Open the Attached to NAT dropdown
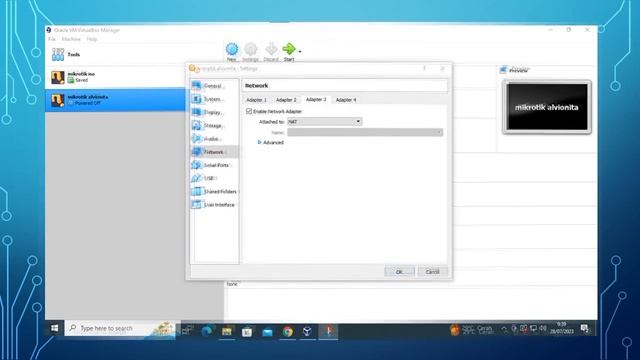 tap(324, 122)
